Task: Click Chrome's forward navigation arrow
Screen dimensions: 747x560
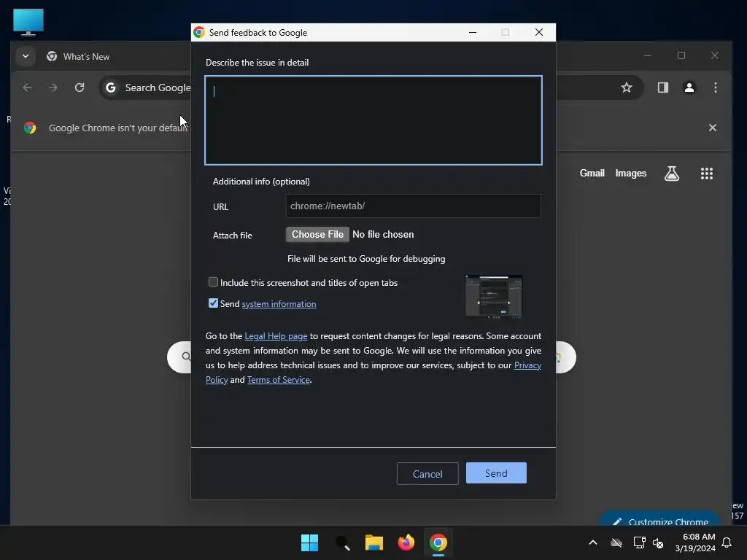Action: (53, 87)
